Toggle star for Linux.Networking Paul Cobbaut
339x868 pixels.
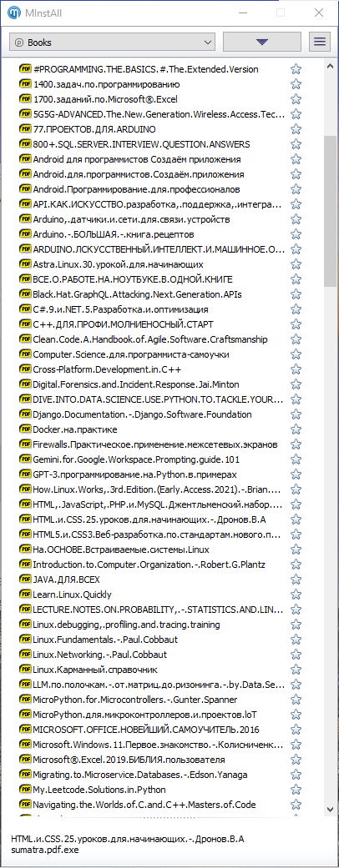[x=296, y=654]
